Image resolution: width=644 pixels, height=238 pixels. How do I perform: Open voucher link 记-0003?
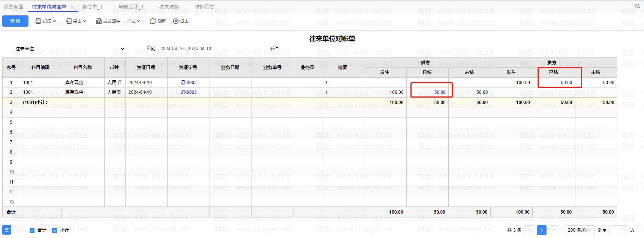[189, 92]
